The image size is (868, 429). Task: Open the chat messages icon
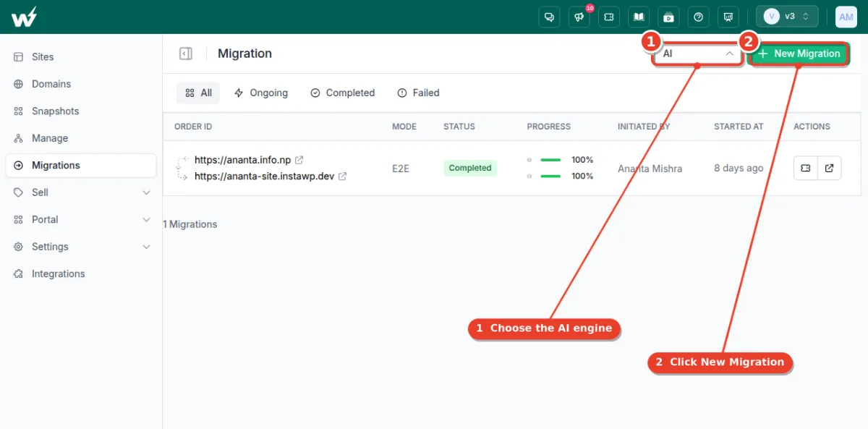click(x=550, y=17)
